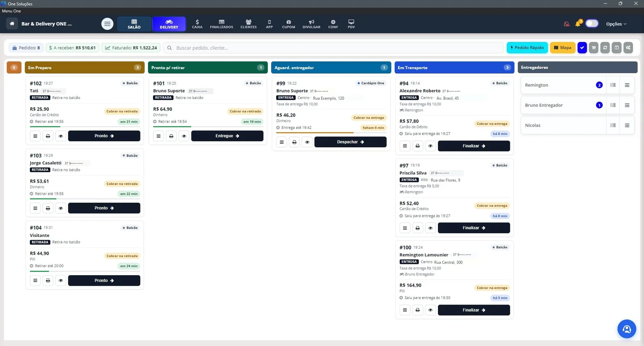View details of order #99 with eye icon
644x346 pixels.
click(x=307, y=142)
